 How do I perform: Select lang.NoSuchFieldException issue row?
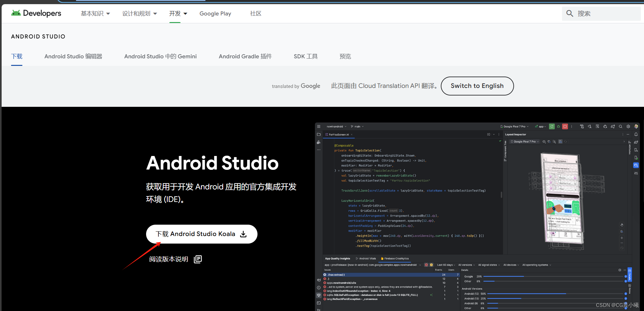[x=391, y=299]
